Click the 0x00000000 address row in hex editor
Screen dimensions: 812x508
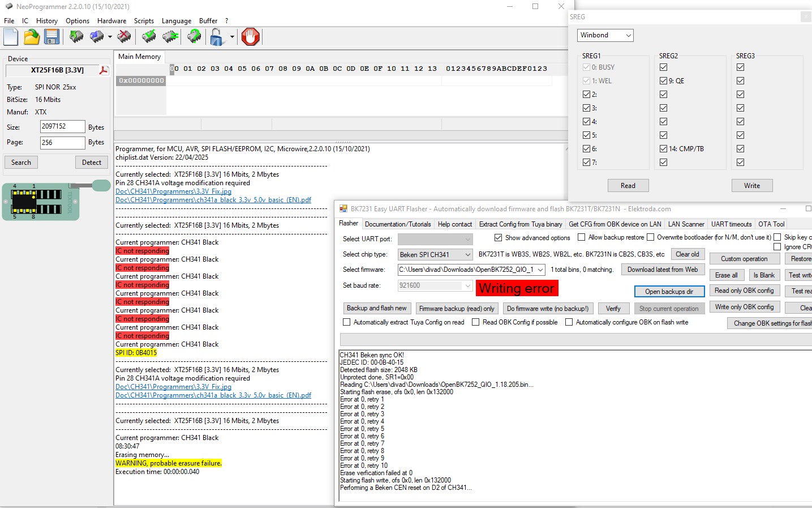pos(141,80)
